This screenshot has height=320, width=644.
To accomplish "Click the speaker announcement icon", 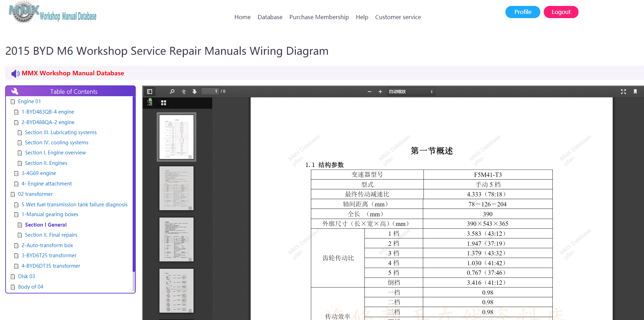I will [x=15, y=74].
